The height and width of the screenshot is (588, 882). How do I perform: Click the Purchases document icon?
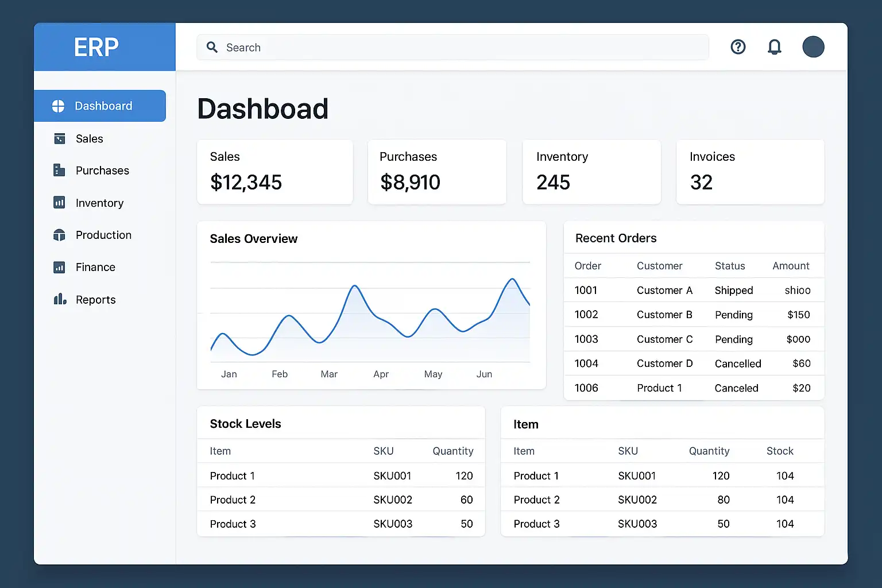pos(59,170)
